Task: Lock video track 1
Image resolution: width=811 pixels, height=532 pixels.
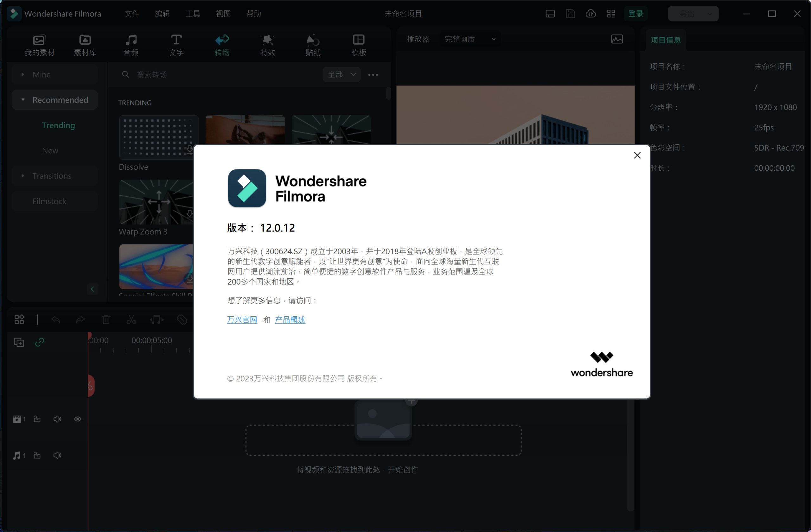Action: (x=37, y=419)
